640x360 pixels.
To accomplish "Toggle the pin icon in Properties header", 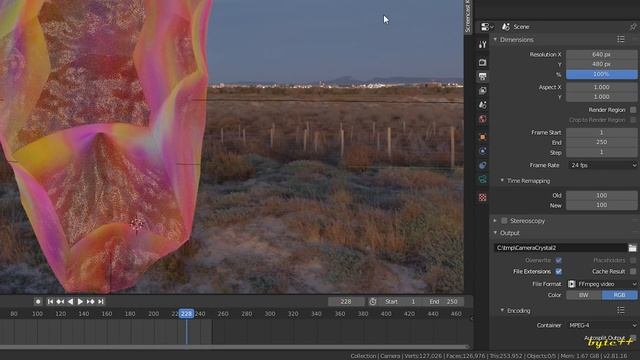I will pyautogui.click(x=633, y=27).
